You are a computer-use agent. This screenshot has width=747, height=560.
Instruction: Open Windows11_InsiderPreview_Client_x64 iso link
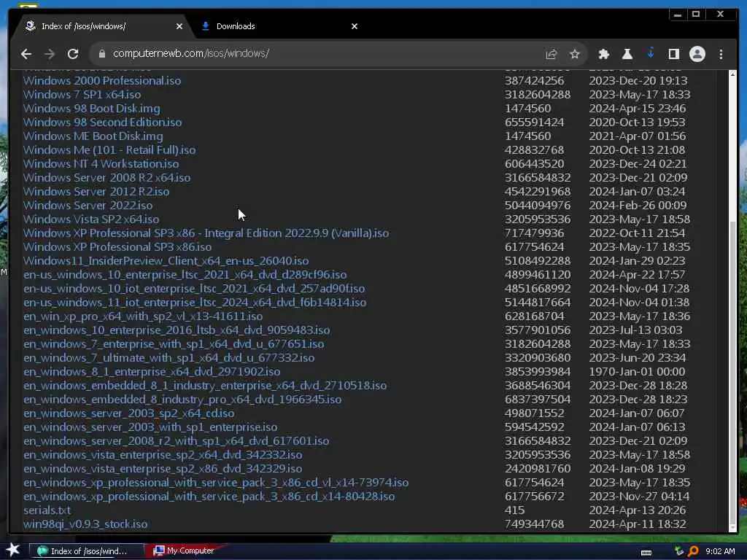point(166,260)
